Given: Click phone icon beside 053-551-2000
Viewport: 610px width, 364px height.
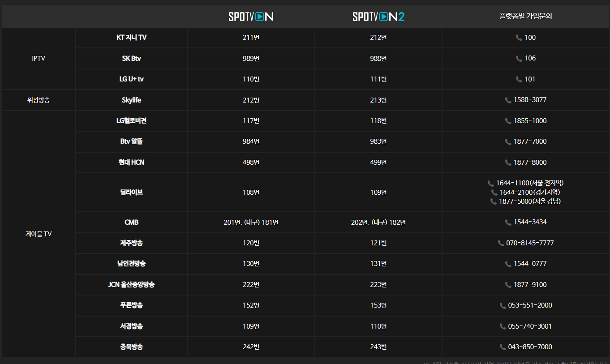Looking at the screenshot, I should (x=503, y=306).
